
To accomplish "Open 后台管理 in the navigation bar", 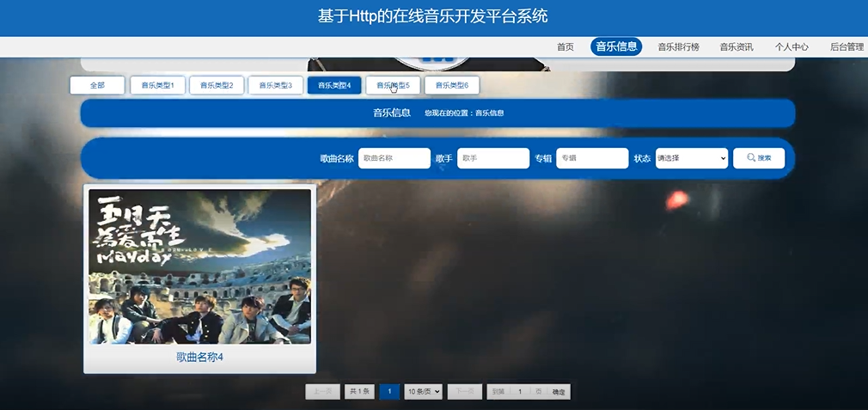I will 847,47.
